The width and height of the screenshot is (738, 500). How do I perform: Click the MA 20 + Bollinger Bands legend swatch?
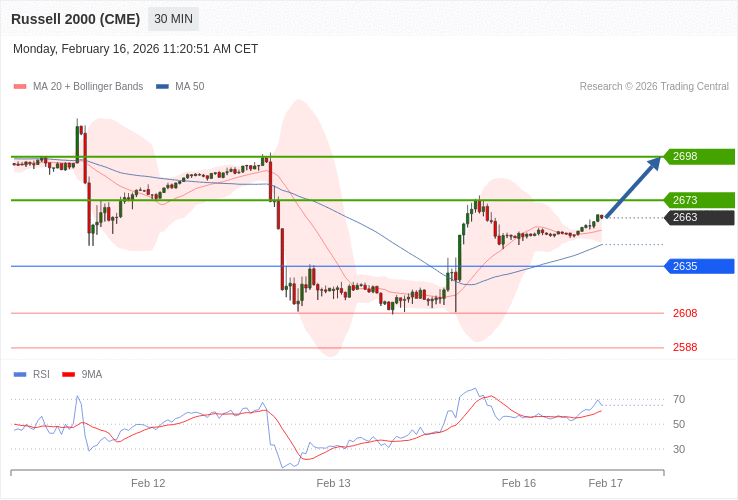pos(20,87)
